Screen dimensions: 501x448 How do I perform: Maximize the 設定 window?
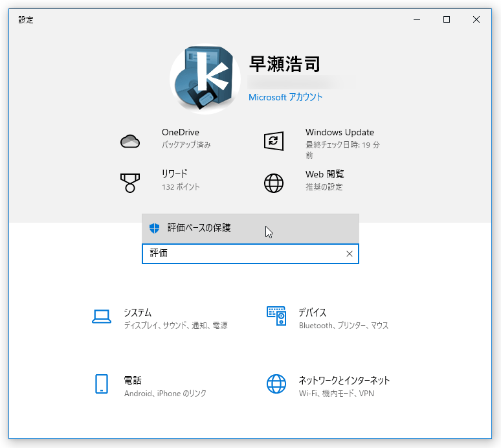(x=447, y=20)
